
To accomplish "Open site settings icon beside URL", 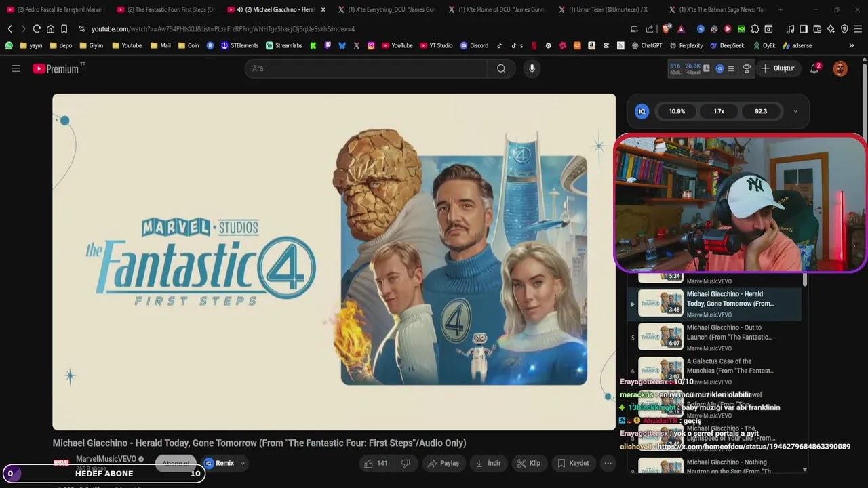I will (81, 29).
